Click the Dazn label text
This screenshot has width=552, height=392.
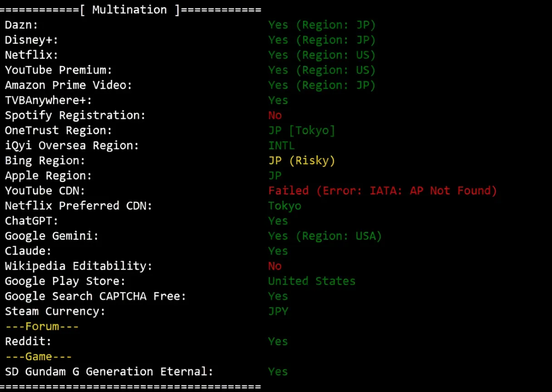(x=22, y=25)
